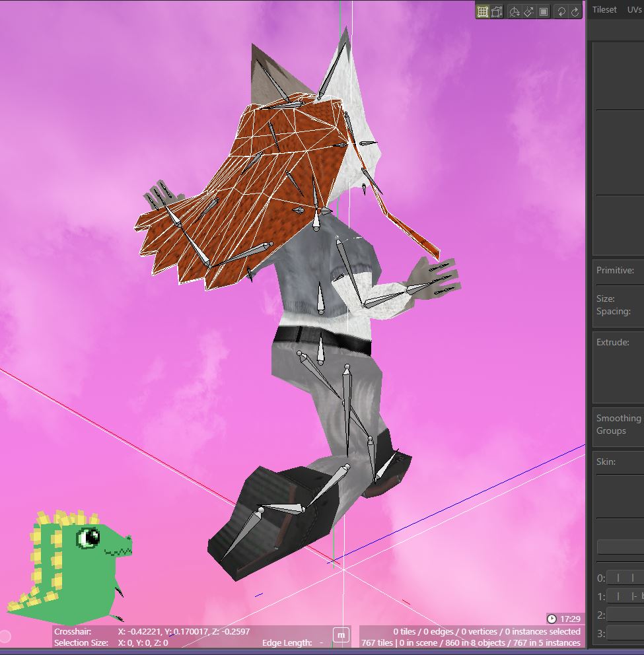The height and width of the screenshot is (655, 644).
Task: Toggle the Tile mode button highlighted in toolbar
Action: tap(483, 11)
